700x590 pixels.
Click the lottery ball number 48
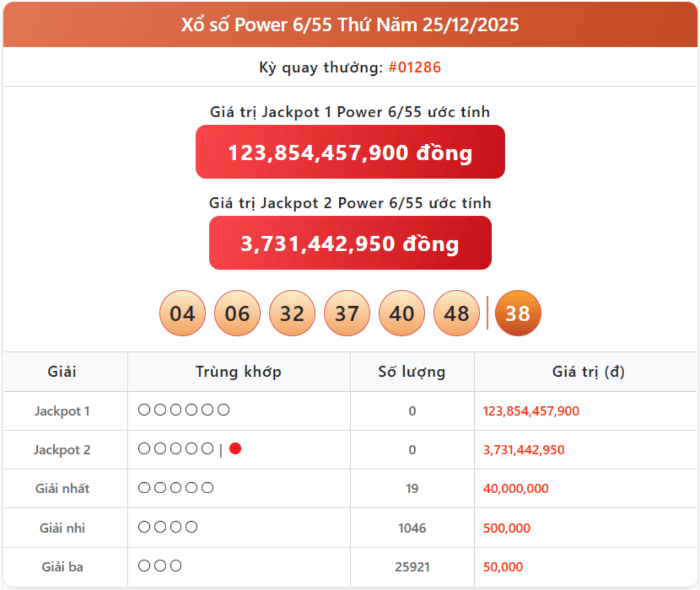[x=456, y=314]
